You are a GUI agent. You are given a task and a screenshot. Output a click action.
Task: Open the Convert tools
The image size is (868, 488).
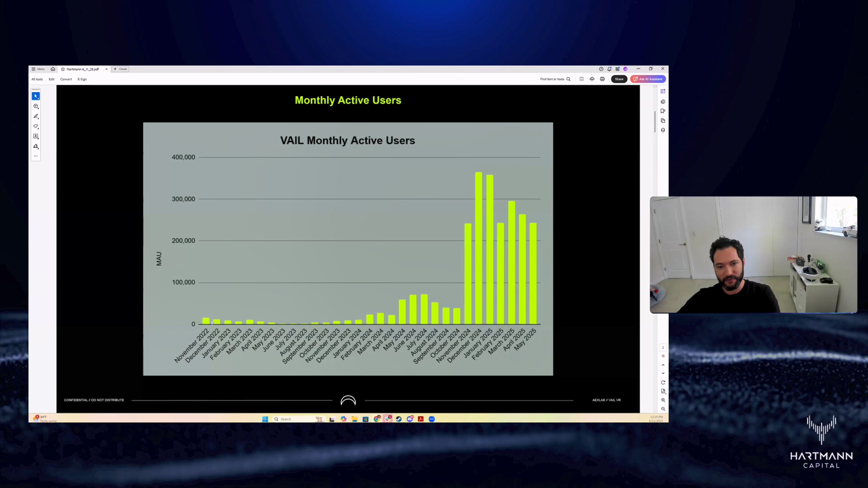coord(66,79)
